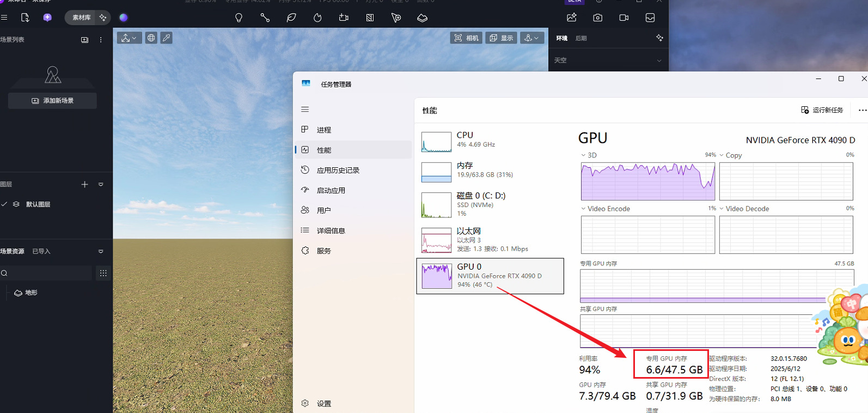Screen dimensions: 868x413
Task: Select the path tool with two connected nodes
Action: coord(265,17)
